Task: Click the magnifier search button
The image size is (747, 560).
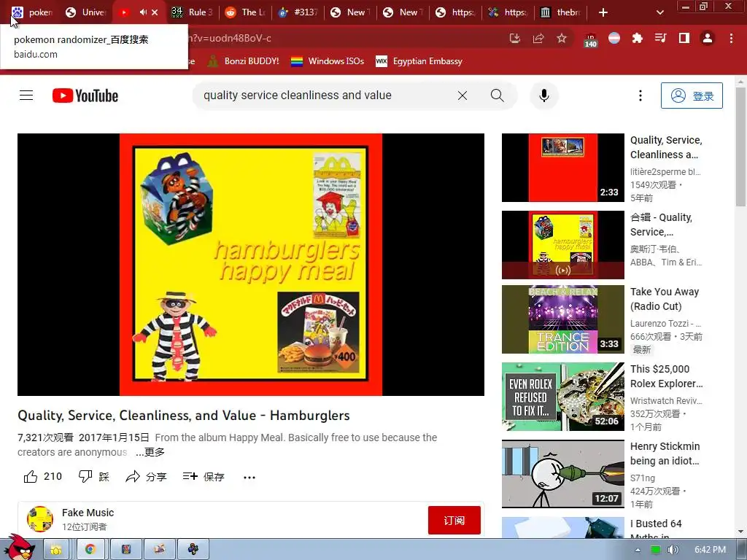Action: tap(497, 96)
